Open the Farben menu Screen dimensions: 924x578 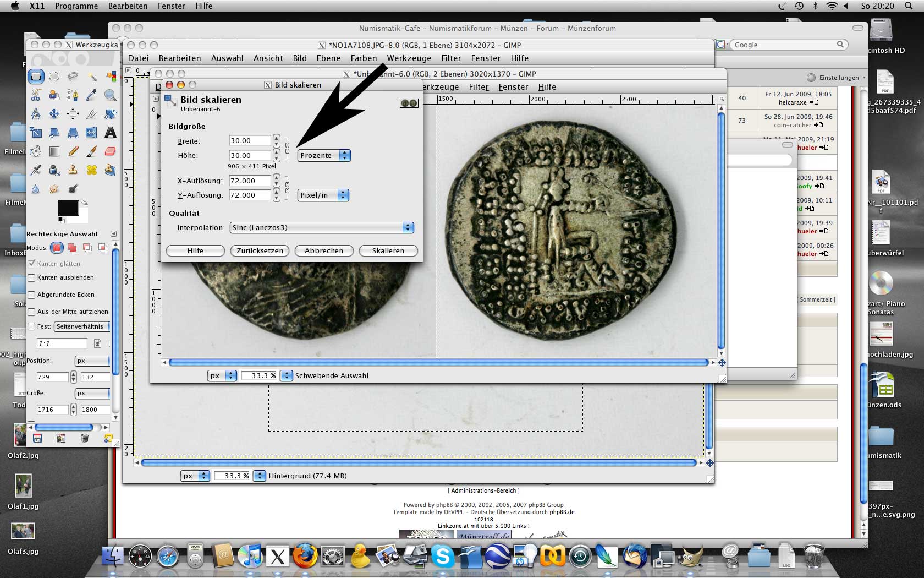point(364,58)
